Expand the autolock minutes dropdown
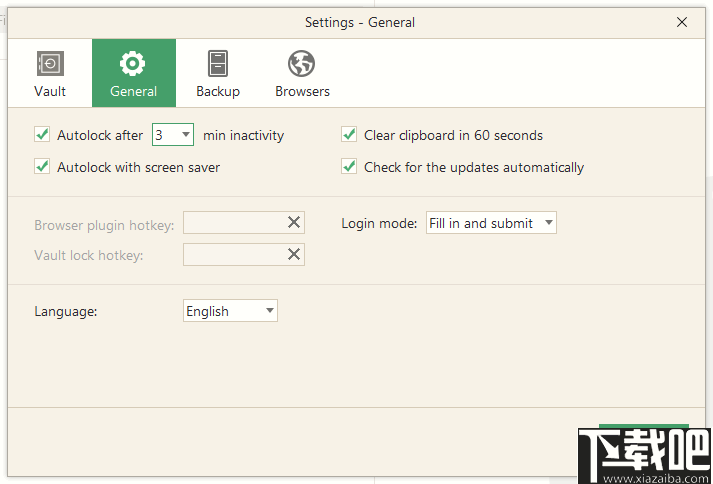 pos(173,135)
